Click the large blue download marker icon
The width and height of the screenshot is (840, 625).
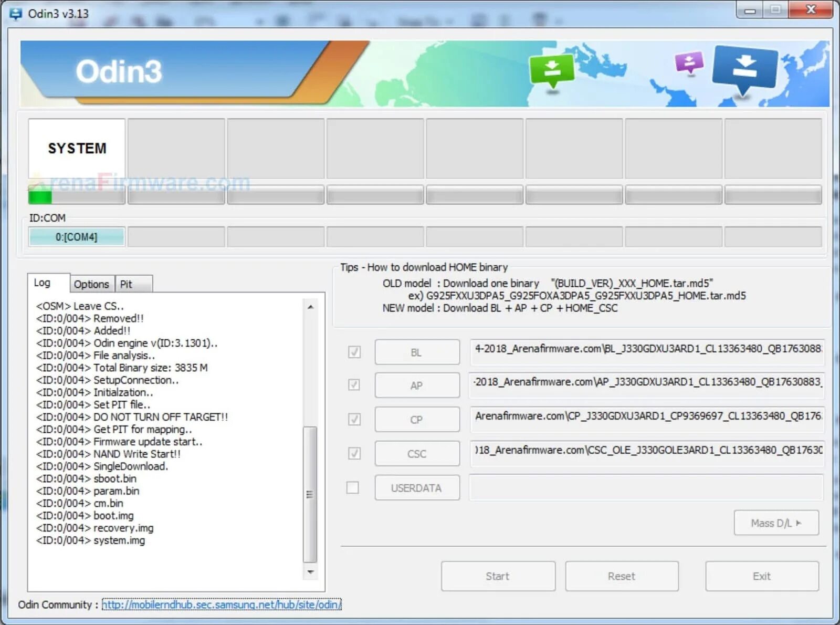[x=744, y=70]
